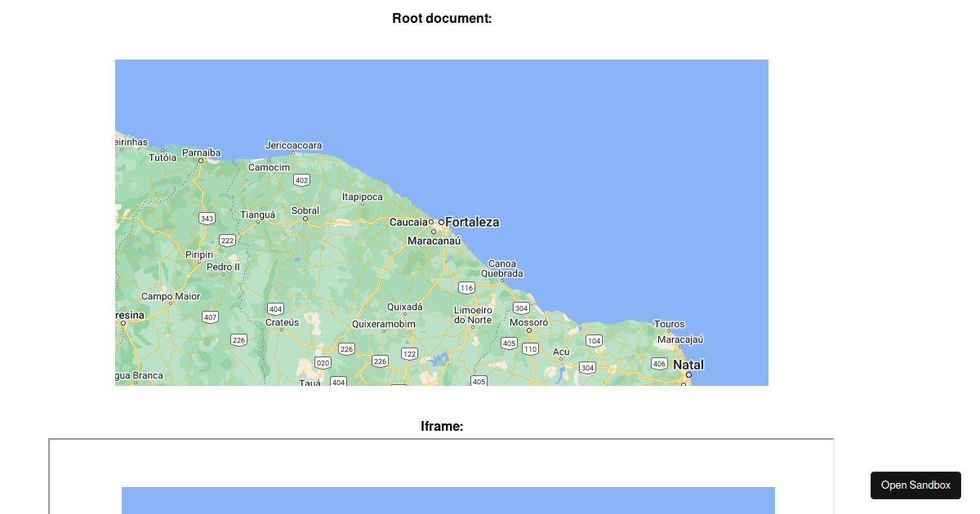The image size is (980, 514).
Task: Click the 304 shield near Mossoró
Action: (x=520, y=308)
